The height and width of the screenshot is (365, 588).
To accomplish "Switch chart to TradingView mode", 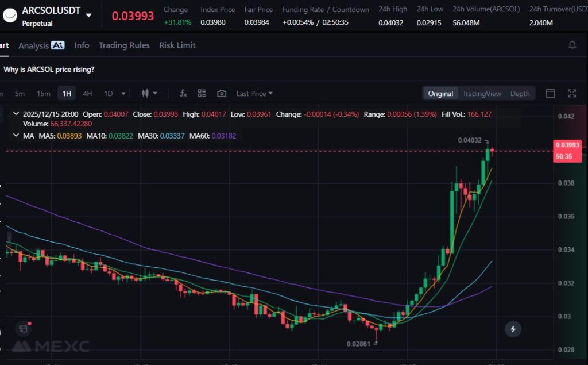I will click(482, 94).
